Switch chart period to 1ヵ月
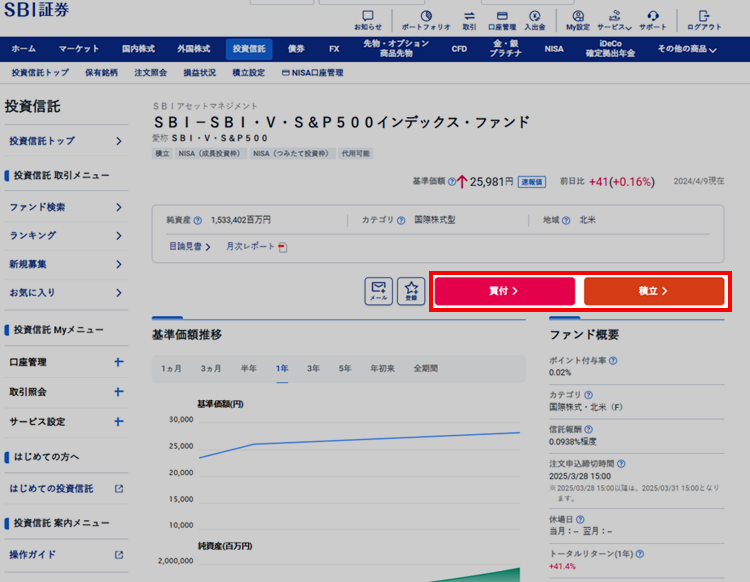This screenshot has width=750, height=582. pos(171,369)
